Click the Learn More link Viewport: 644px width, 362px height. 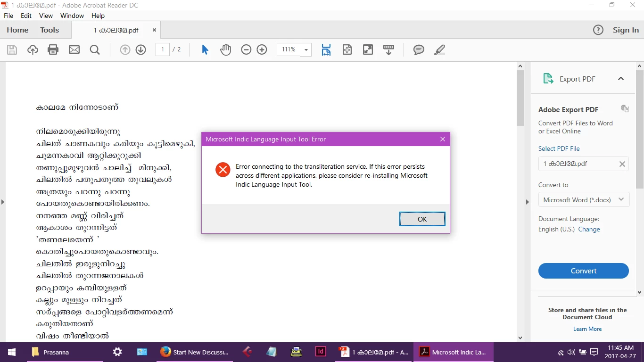(587, 329)
